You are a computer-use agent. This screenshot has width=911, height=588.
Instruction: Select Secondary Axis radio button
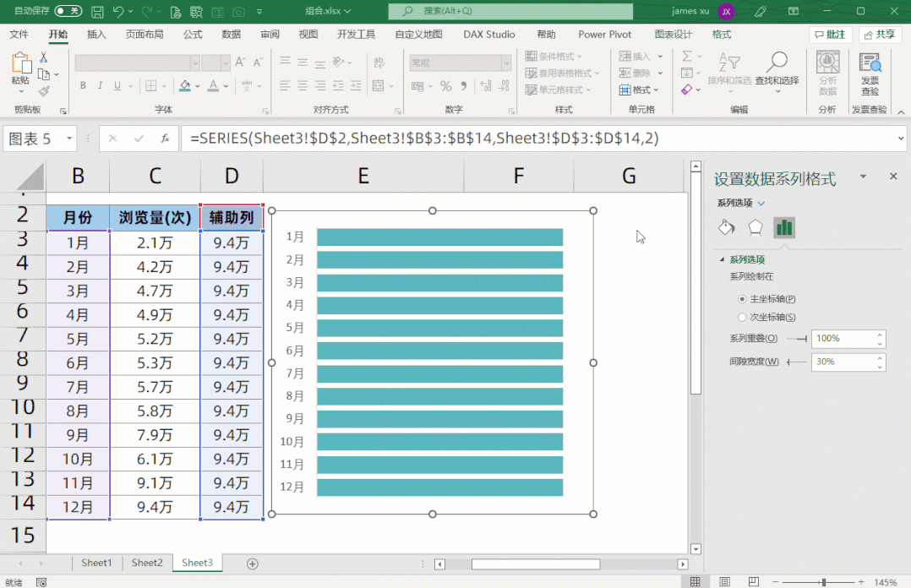[x=742, y=318]
